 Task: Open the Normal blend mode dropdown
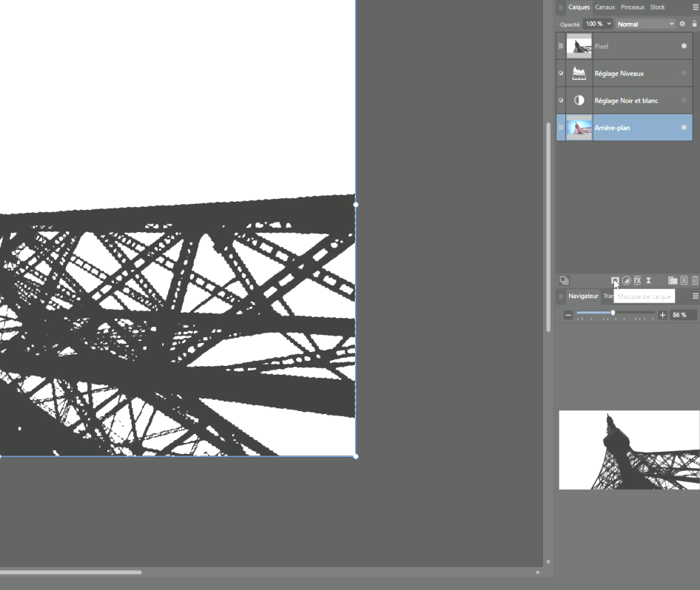[645, 24]
